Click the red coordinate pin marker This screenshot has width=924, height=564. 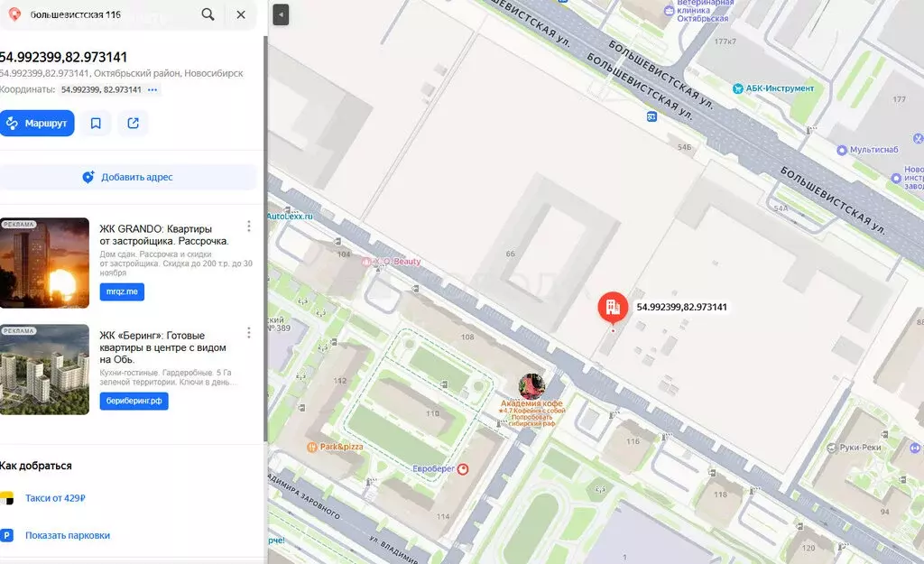[614, 307]
